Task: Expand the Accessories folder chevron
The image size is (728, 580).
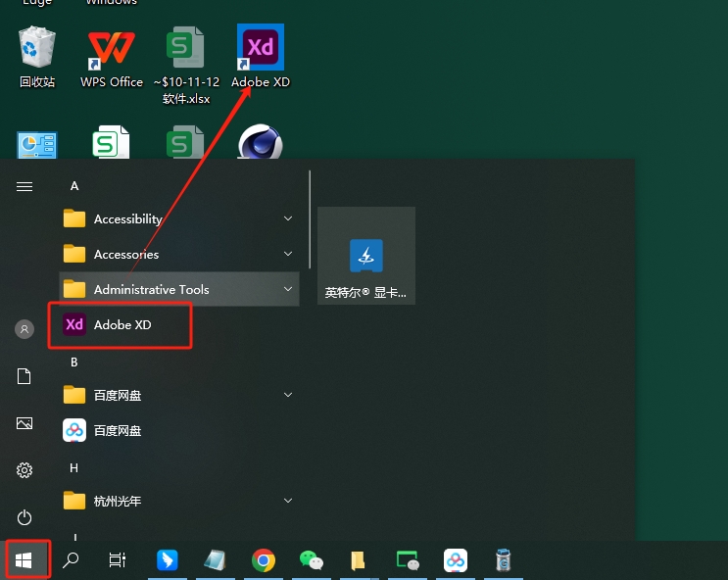Action: (288, 254)
